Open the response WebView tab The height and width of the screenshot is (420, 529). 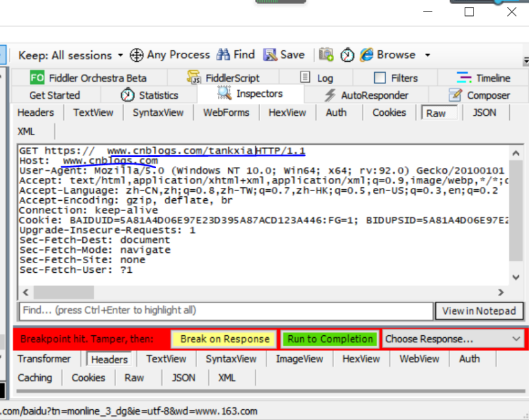tap(419, 359)
